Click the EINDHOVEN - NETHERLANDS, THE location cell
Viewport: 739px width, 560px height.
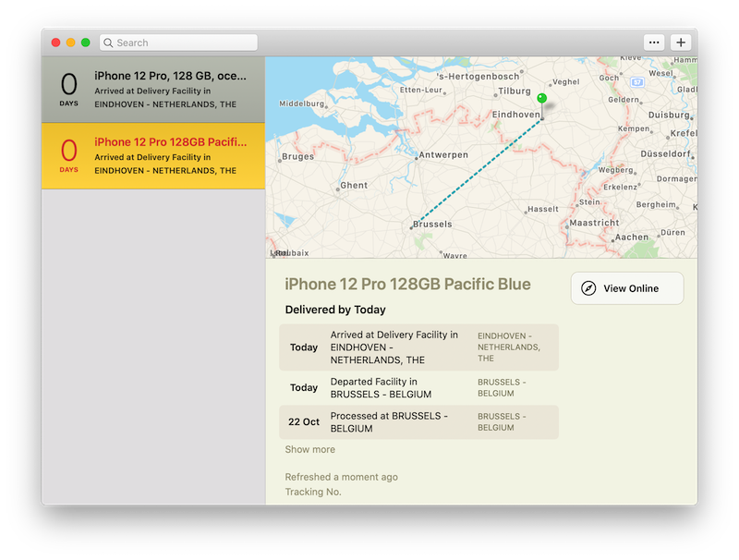[x=509, y=347]
